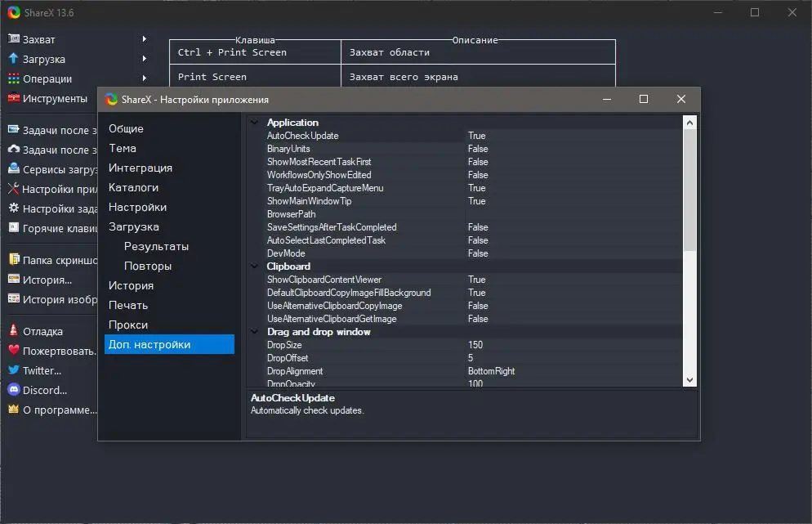The image size is (812, 524).
Task: Edit the DropSize value 150
Action: 573,345
